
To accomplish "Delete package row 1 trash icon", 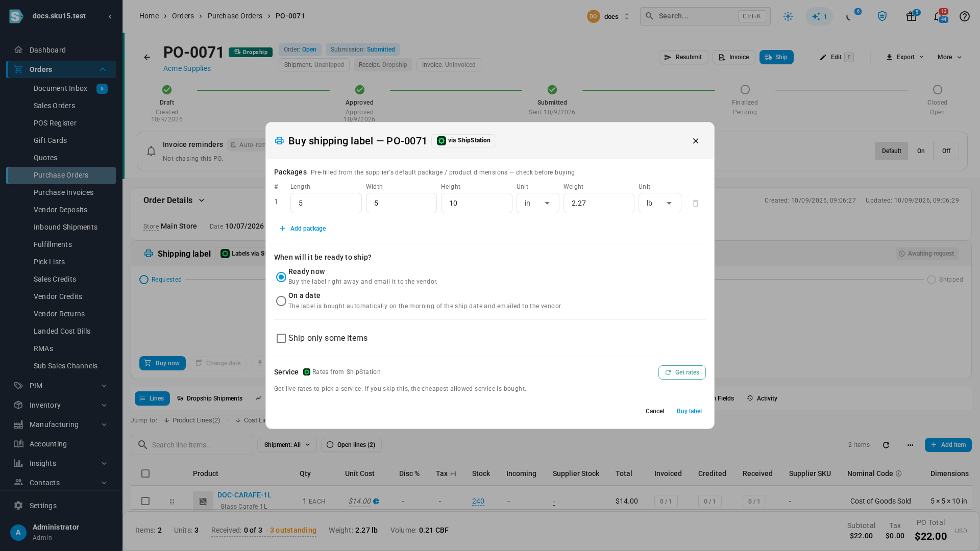I will [x=695, y=203].
